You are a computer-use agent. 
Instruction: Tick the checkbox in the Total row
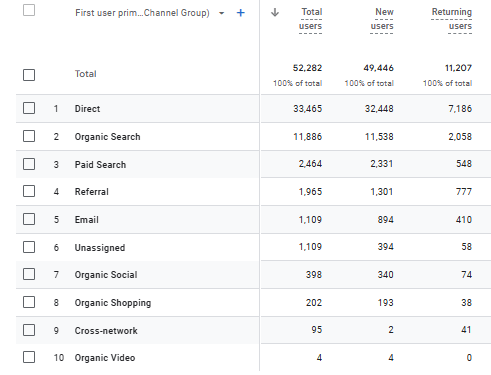click(x=29, y=75)
